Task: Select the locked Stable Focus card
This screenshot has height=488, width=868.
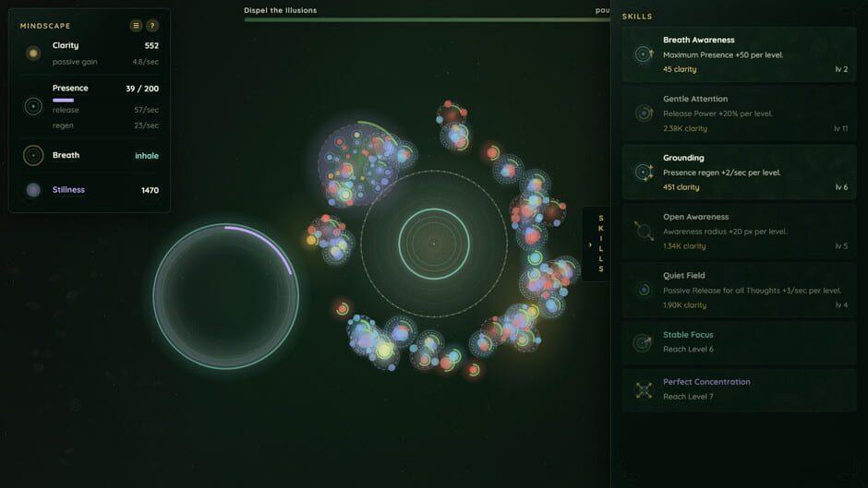Action: 739,342
